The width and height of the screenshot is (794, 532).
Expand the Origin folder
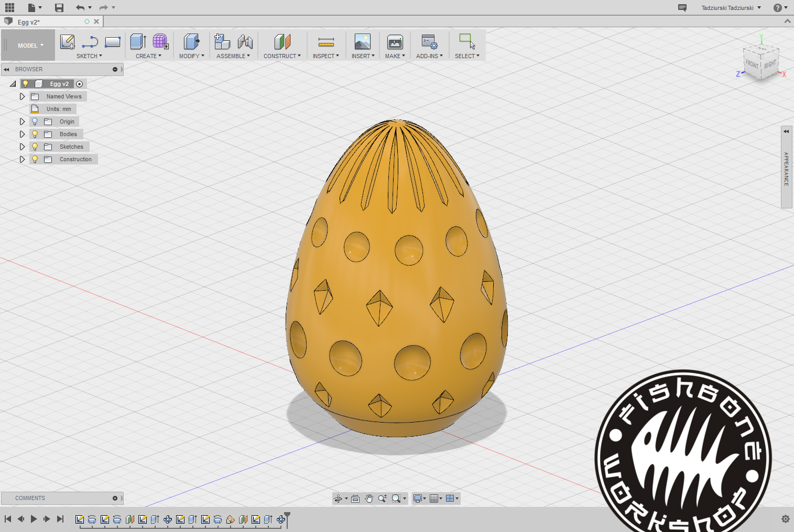[x=22, y=121]
